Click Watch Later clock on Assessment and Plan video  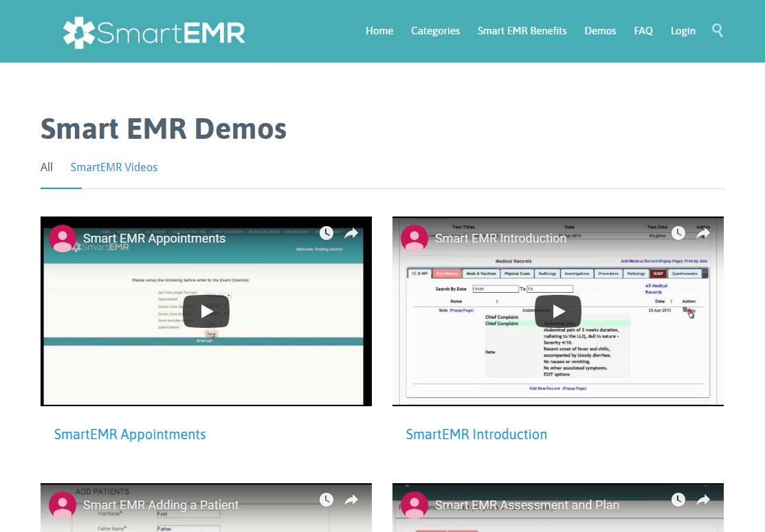click(678, 500)
